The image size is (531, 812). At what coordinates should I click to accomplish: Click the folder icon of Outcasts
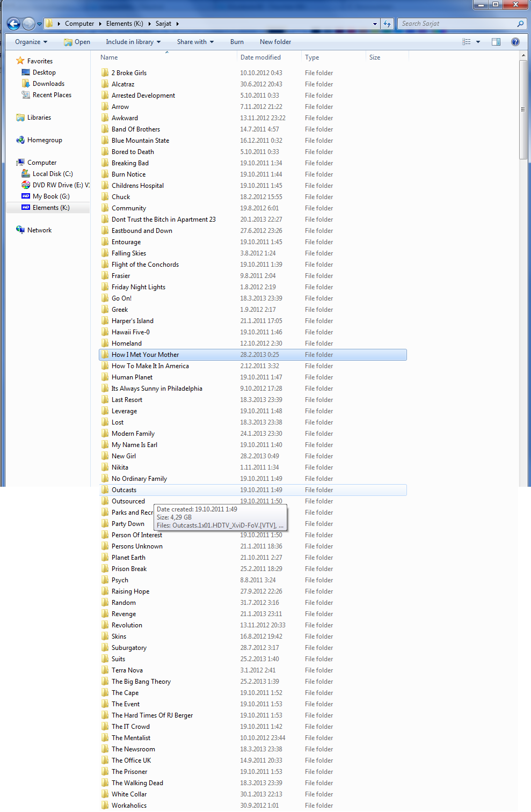point(105,489)
